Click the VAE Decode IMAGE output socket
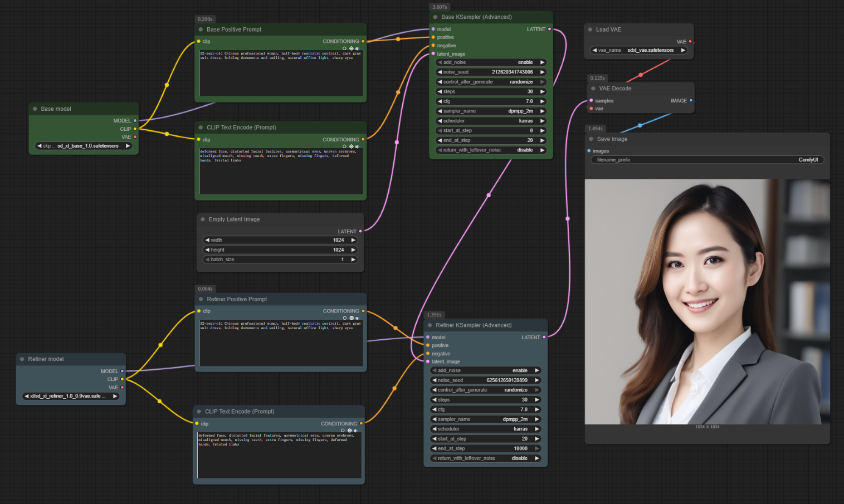Image resolution: width=844 pixels, height=504 pixels. [691, 101]
